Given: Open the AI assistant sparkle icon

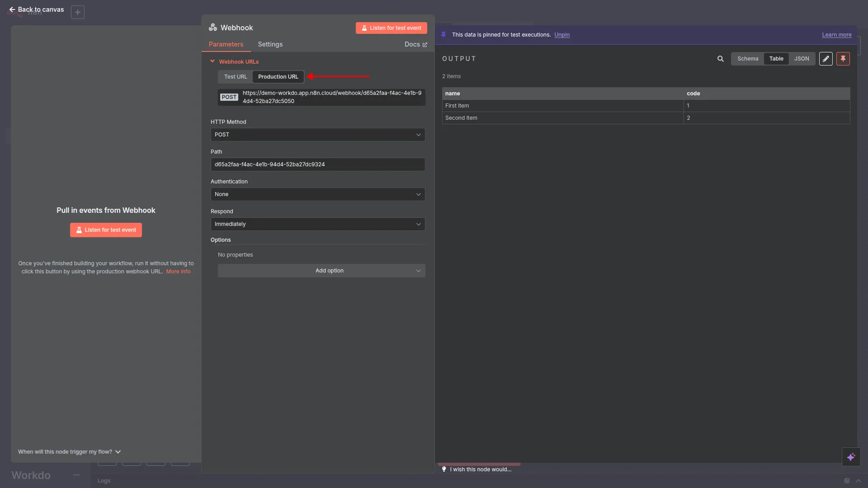Looking at the screenshot, I should coord(851,457).
